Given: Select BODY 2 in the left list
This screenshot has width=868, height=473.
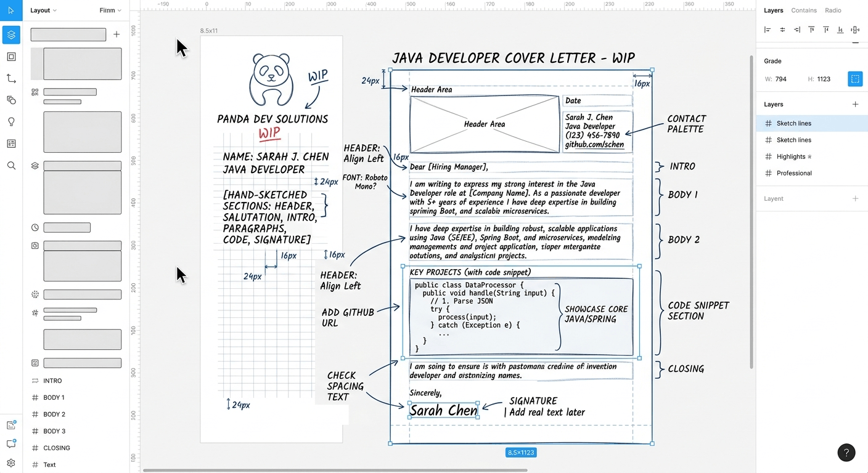Looking at the screenshot, I should [x=54, y=414].
